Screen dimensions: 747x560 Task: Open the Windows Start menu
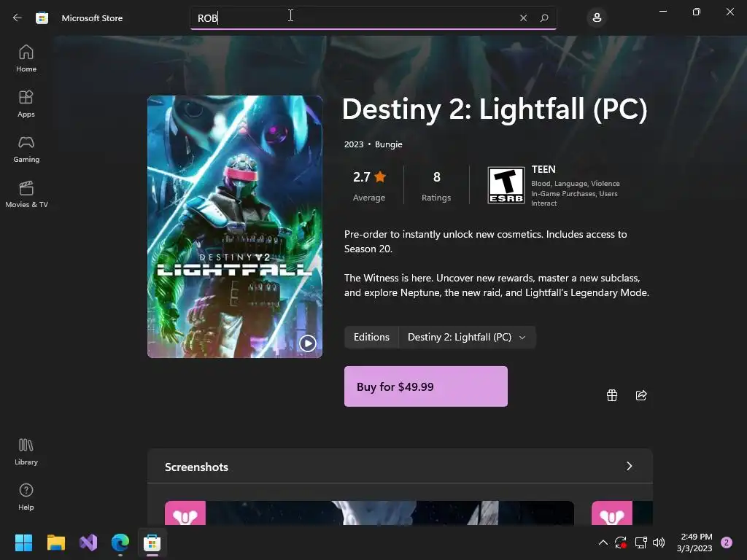click(x=23, y=542)
